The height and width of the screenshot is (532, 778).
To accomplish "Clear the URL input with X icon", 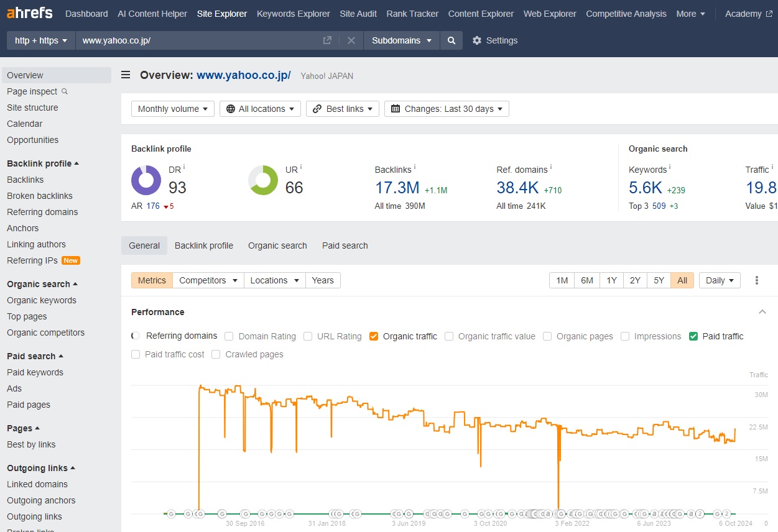I will 351,40.
